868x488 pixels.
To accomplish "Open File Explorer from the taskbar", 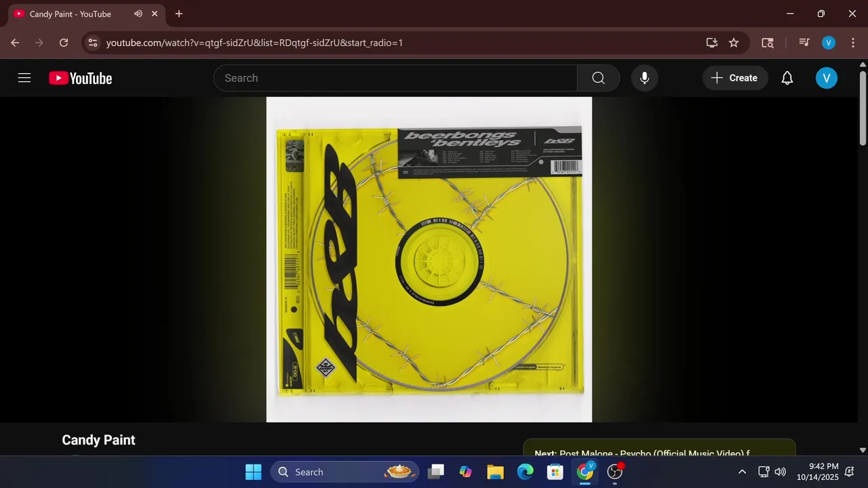I will (x=495, y=472).
